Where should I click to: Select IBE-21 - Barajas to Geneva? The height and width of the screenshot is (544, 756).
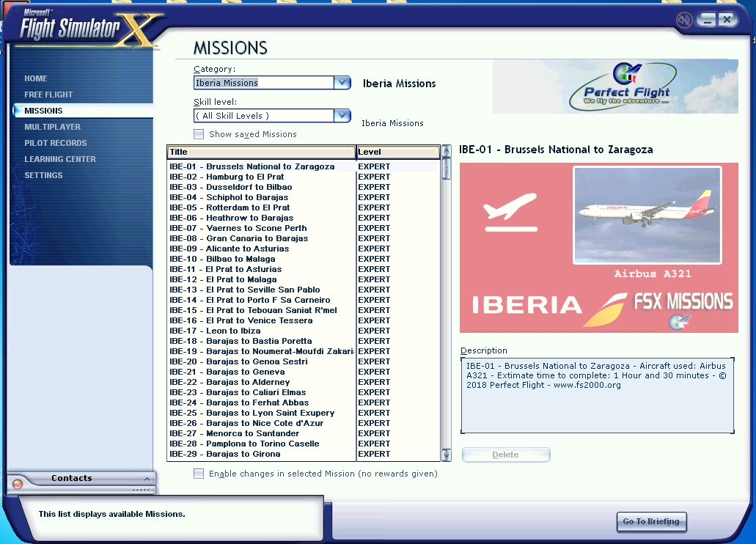[x=304, y=372]
